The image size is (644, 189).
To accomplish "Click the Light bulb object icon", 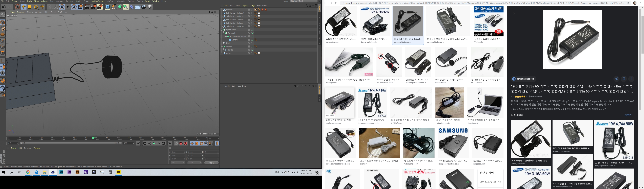I will tap(150, 7).
